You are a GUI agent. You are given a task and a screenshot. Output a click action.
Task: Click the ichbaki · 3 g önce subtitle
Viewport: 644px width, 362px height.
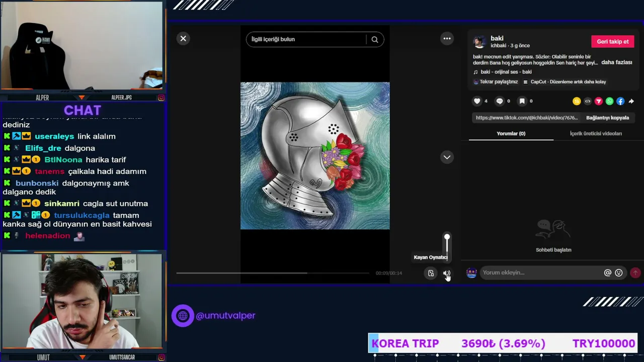point(510,46)
